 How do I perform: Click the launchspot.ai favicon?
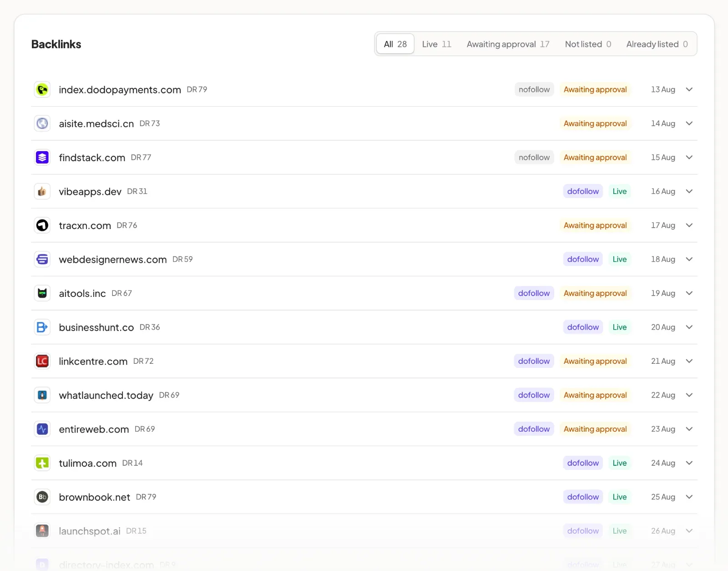coord(42,531)
